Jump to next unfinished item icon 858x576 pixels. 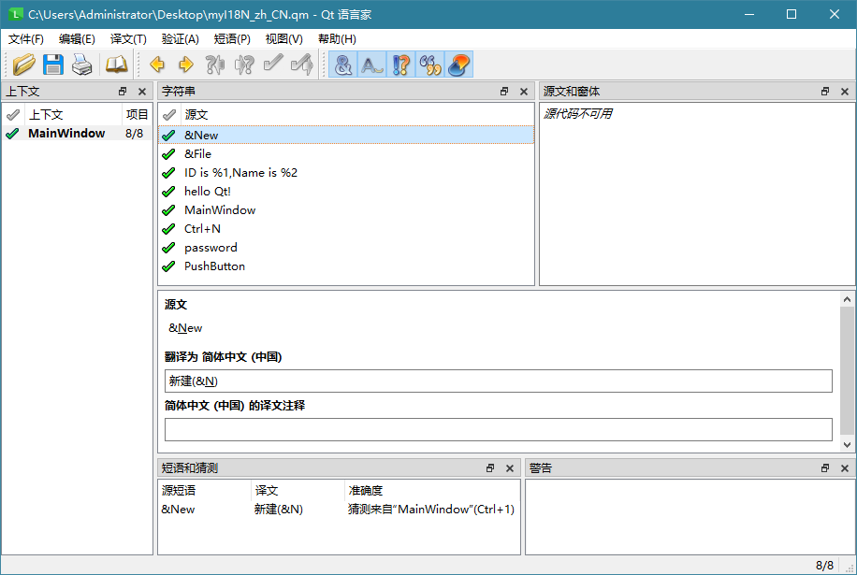coord(244,65)
